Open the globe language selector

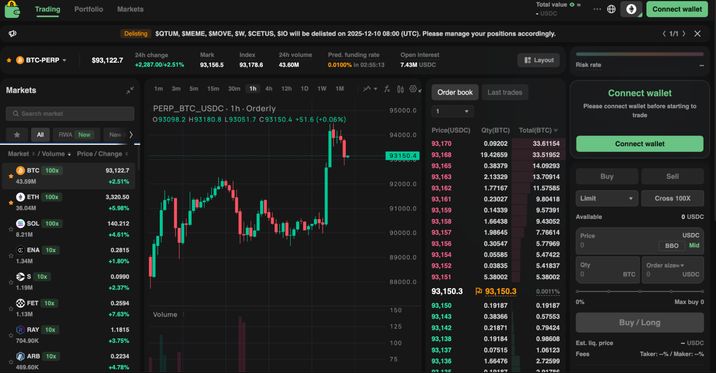coord(611,9)
